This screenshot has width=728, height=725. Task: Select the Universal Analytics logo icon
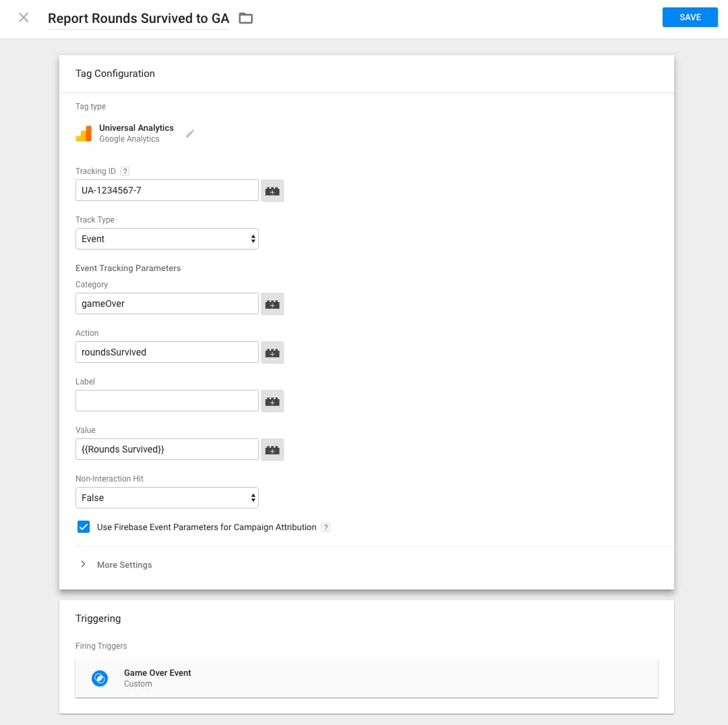[x=84, y=134]
